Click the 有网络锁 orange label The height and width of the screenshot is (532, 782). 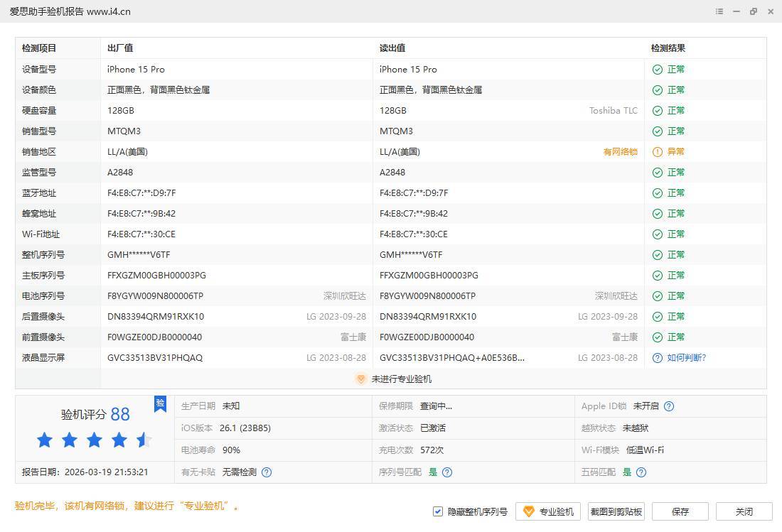click(620, 152)
